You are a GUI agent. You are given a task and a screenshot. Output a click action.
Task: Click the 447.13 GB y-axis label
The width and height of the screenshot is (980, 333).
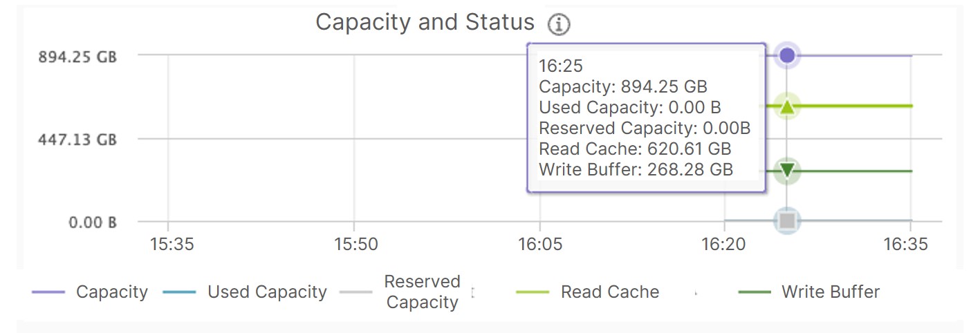(77, 140)
